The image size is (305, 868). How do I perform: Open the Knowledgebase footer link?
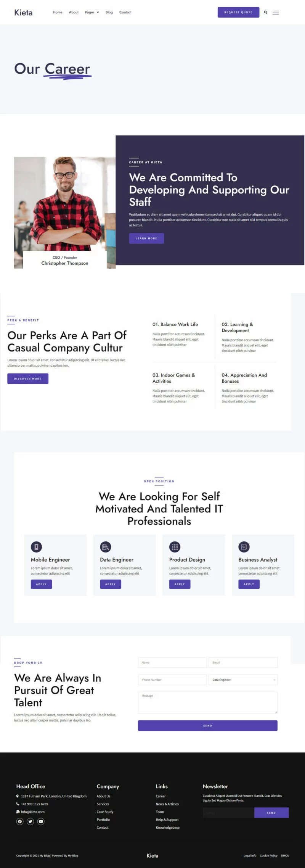[167, 827]
